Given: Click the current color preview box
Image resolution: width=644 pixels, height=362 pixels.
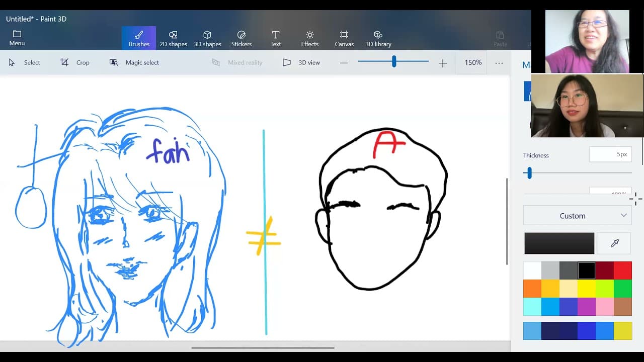Looking at the screenshot, I should coord(559,243).
